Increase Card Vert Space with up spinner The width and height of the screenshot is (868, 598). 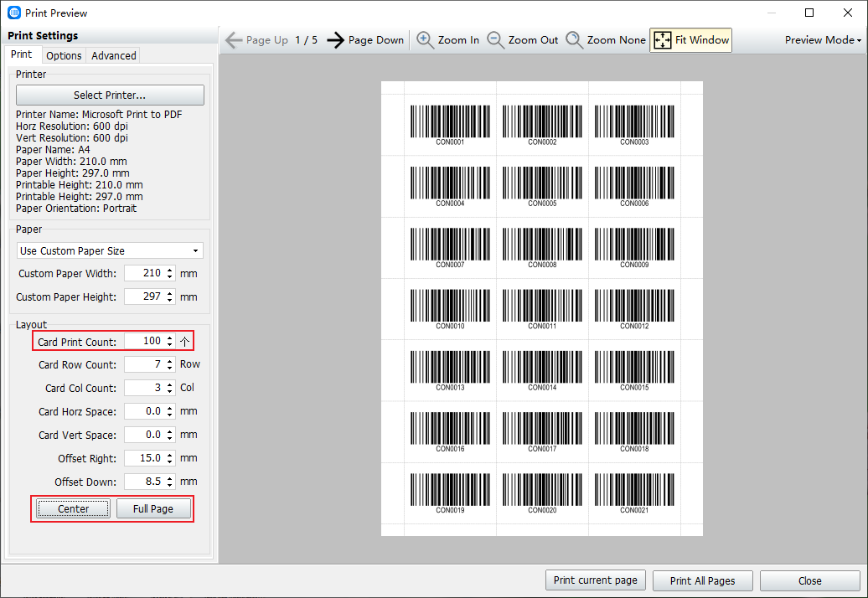pos(170,431)
